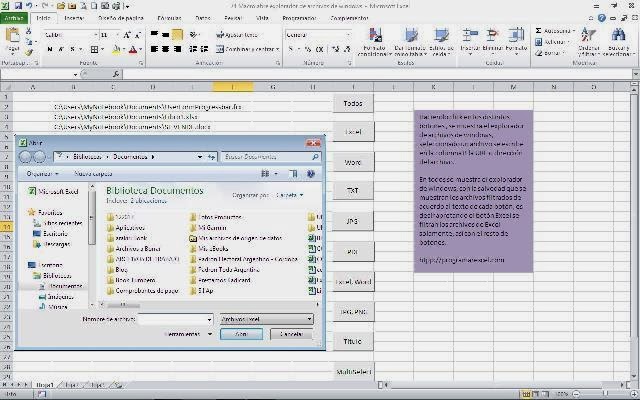Open the Archivo tab
The width and height of the screenshot is (640, 400).
pos(14,18)
